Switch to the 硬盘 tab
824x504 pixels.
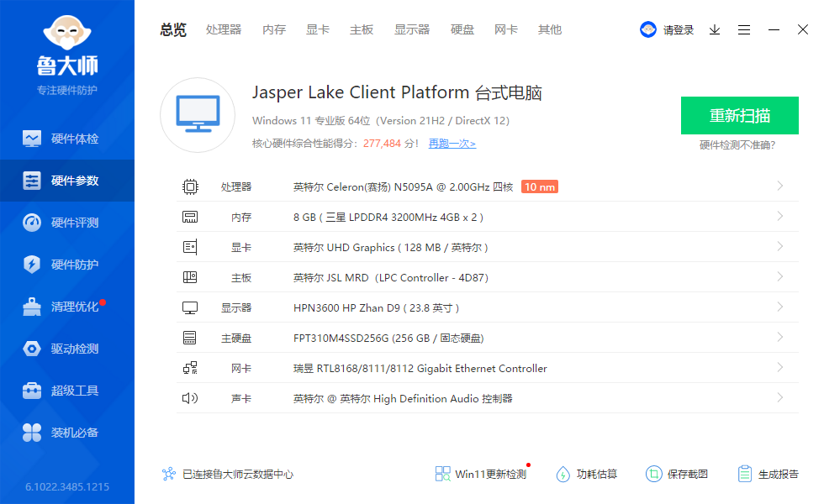tap(462, 29)
